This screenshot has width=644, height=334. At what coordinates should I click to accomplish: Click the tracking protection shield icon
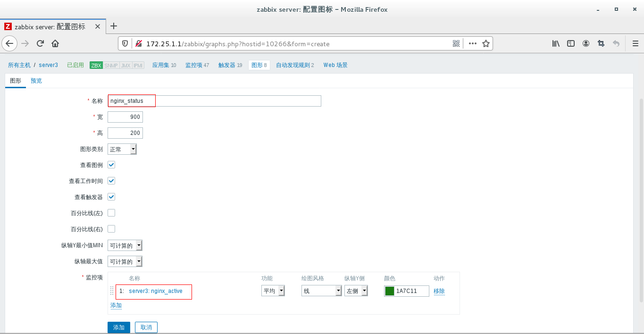pos(125,43)
